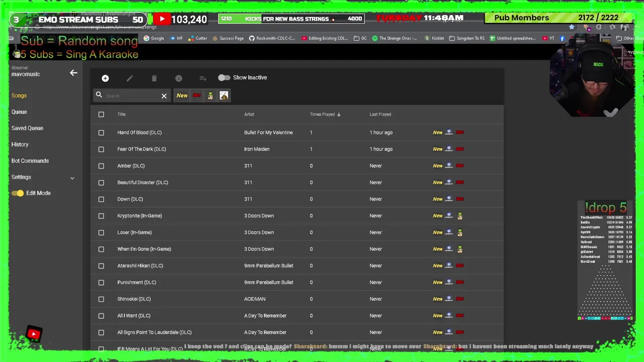Click the Ubisoft tag on Down row

(449, 199)
